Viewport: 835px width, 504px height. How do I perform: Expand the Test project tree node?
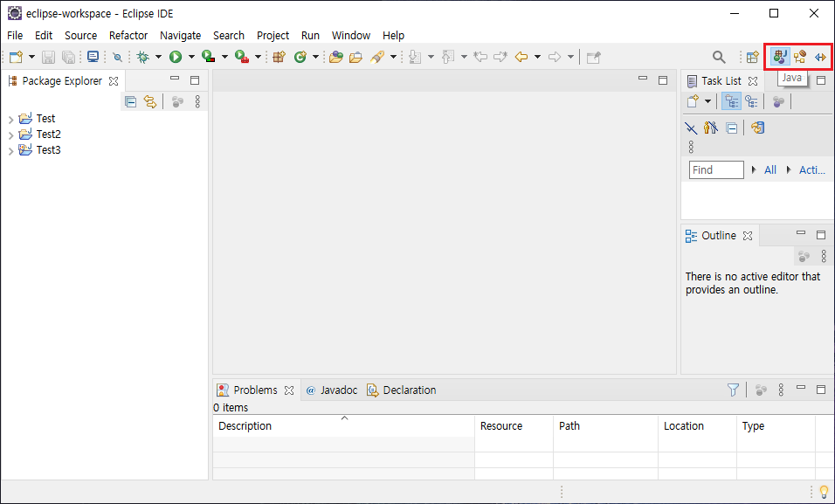10,120
